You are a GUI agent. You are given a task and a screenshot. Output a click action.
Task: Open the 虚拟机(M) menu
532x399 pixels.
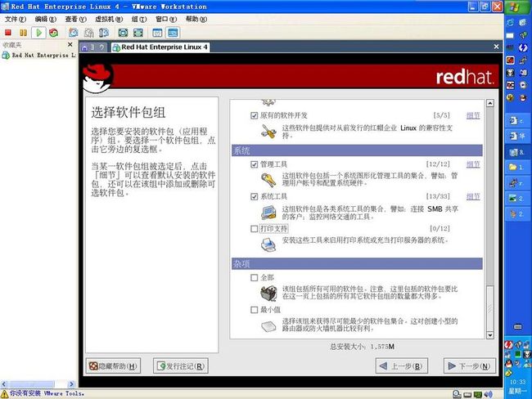(x=109, y=20)
